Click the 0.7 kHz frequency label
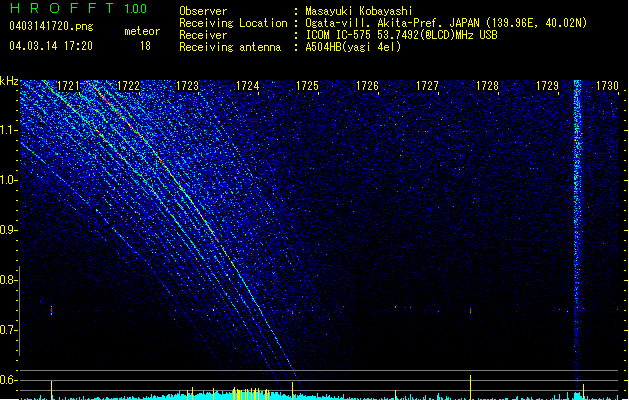The height and width of the screenshot is (400, 629). (9, 330)
